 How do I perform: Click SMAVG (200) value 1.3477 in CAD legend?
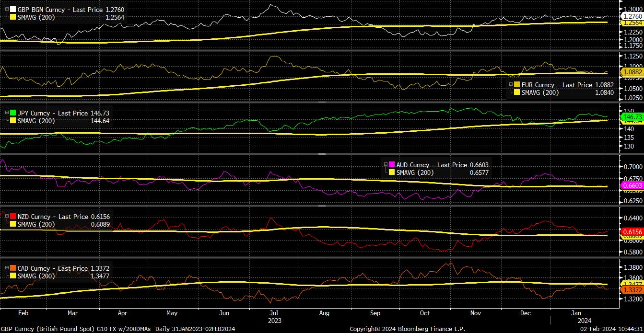[x=101, y=276]
